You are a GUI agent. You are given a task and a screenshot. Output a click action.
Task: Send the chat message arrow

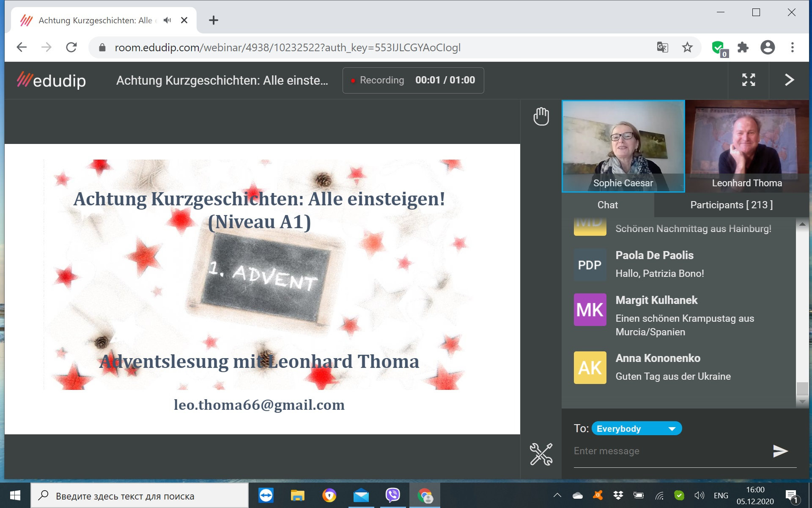click(780, 451)
